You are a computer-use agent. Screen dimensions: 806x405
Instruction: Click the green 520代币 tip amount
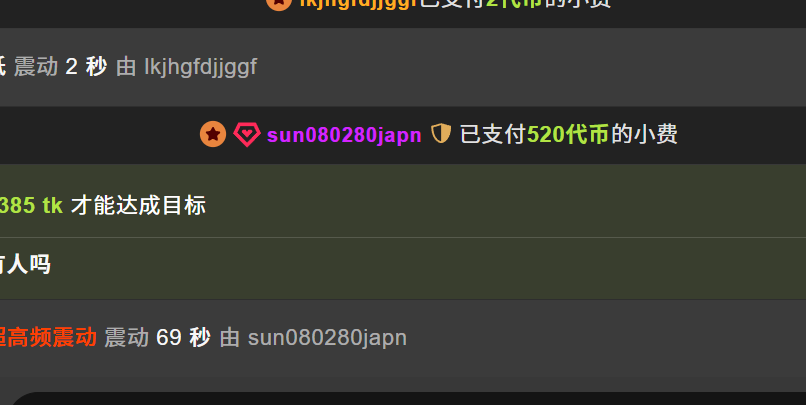click(567, 135)
